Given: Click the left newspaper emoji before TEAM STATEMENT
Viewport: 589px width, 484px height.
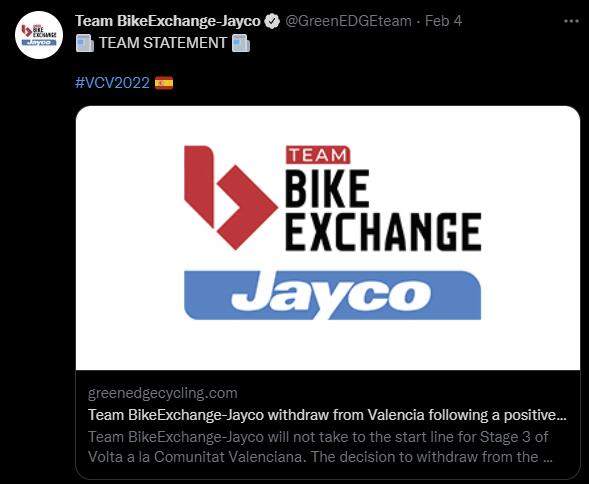Looking at the screenshot, I should coord(85,43).
